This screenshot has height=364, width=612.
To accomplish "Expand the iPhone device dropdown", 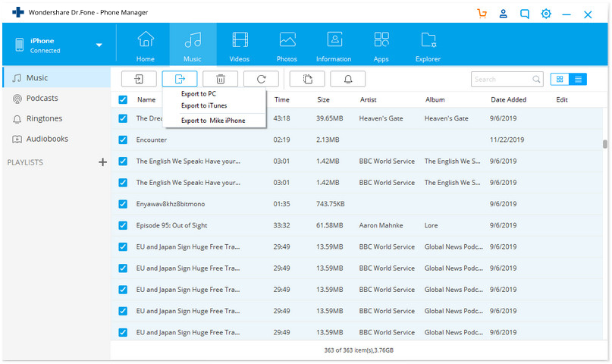I will pos(99,45).
